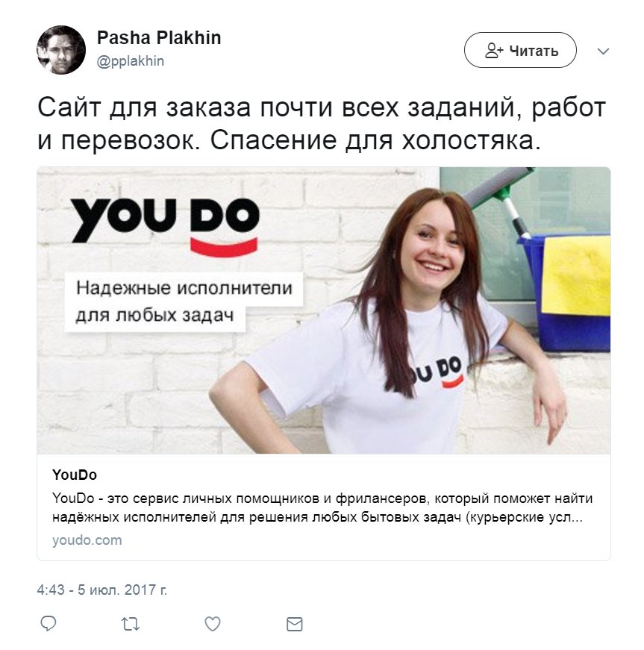Retweet this post using the arrows icon
This screenshot has width=644, height=650.
tap(130, 624)
